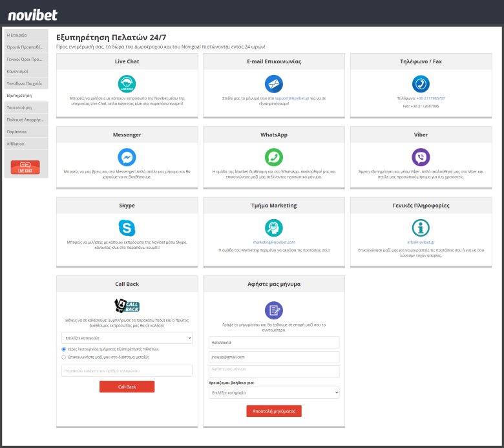Launch the Skype icon
The image size is (504, 448).
coord(127,228)
